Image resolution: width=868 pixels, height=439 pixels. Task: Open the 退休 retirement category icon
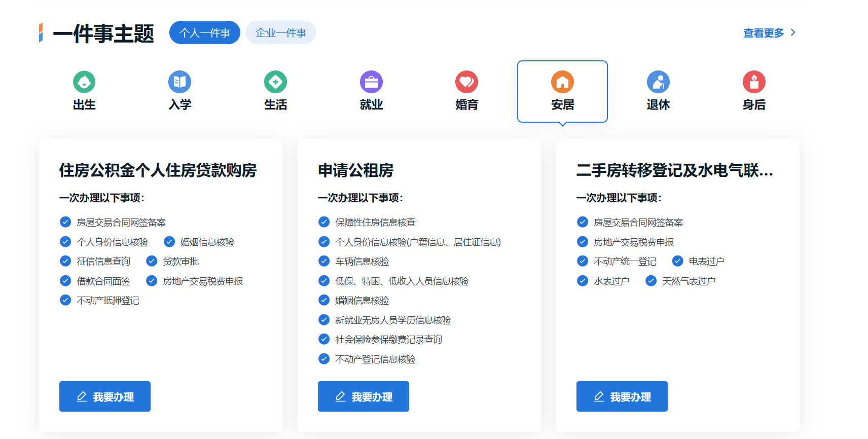[658, 82]
